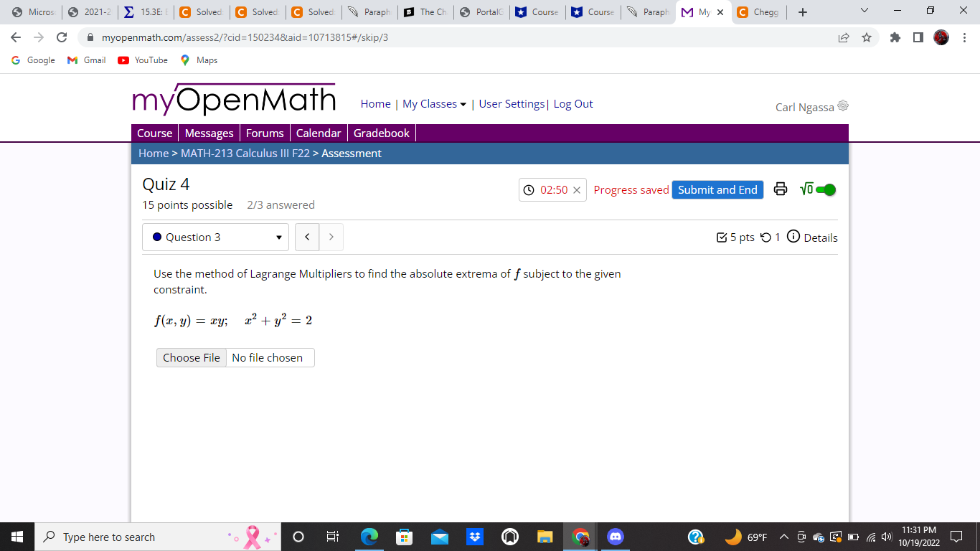
Task: Click the clock icon inside the timer box
Action: click(x=527, y=189)
